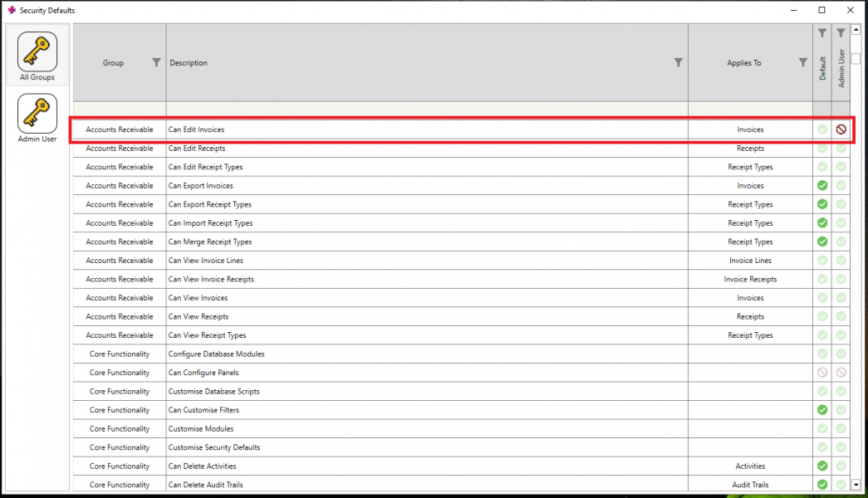Select the Can Edit Invoices description
The height and width of the screenshot is (498, 868).
pos(197,129)
